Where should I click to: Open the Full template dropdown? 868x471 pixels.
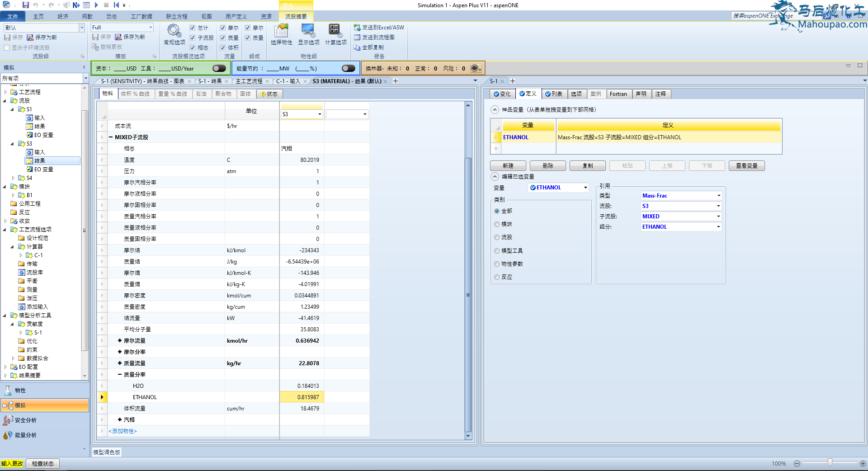151,28
